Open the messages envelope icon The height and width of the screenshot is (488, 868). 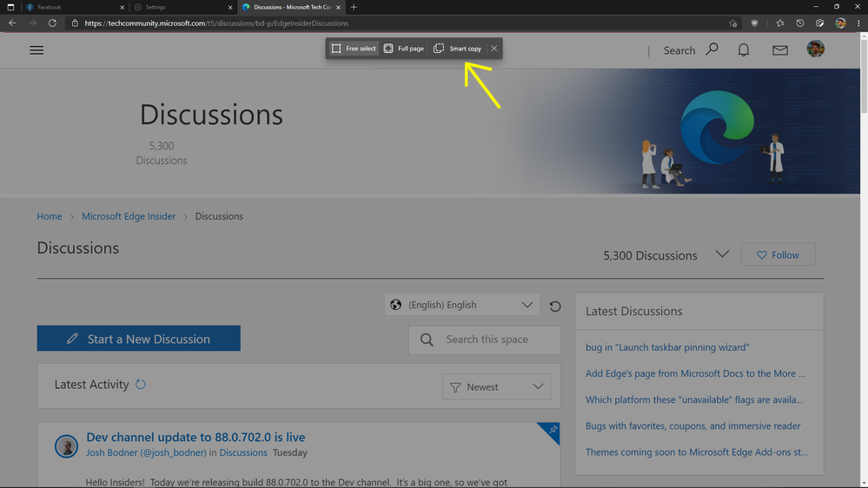(x=780, y=49)
